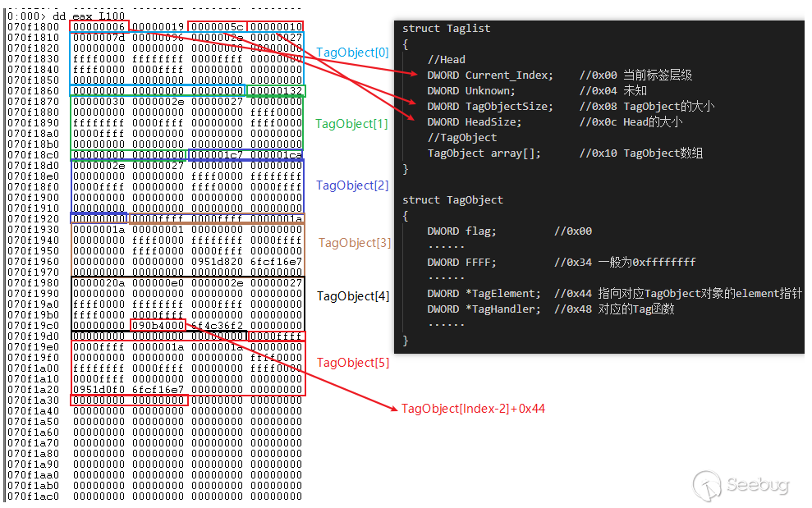
Task: Select address 070f1a30
Action: (x=33, y=400)
